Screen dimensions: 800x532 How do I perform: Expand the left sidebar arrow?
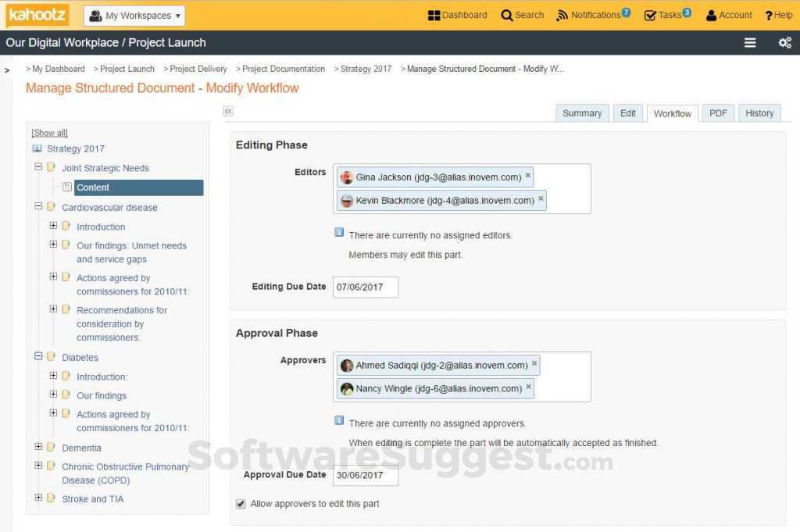point(7,70)
